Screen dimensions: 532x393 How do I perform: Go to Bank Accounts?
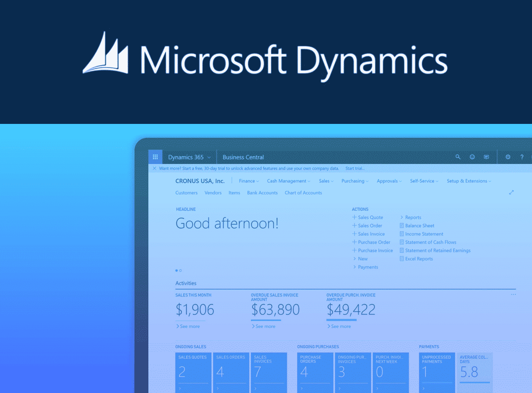[x=262, y=193]
